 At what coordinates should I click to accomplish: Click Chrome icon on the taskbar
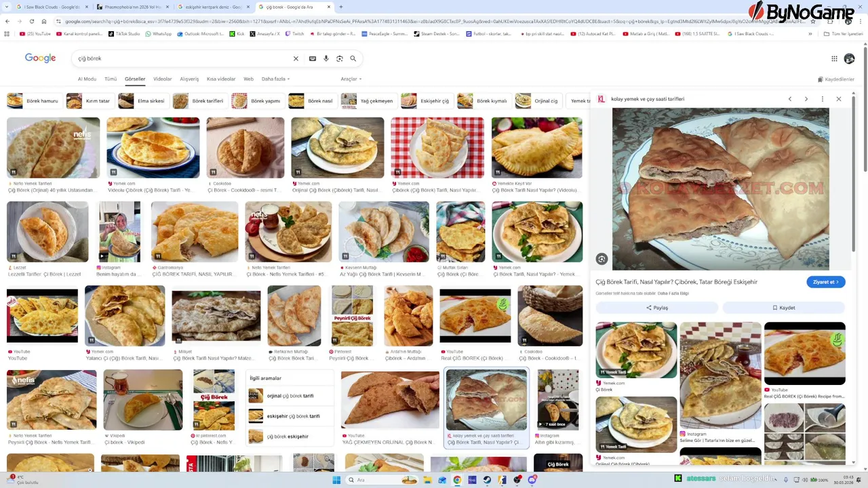[x=457, y=480]
